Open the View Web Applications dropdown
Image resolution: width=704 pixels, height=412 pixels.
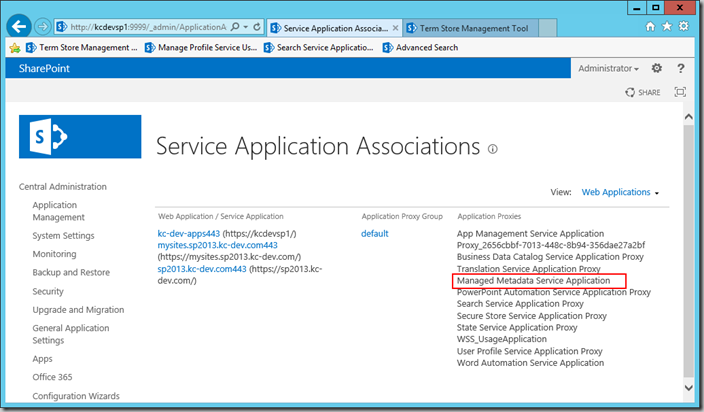tap(620, 192)
